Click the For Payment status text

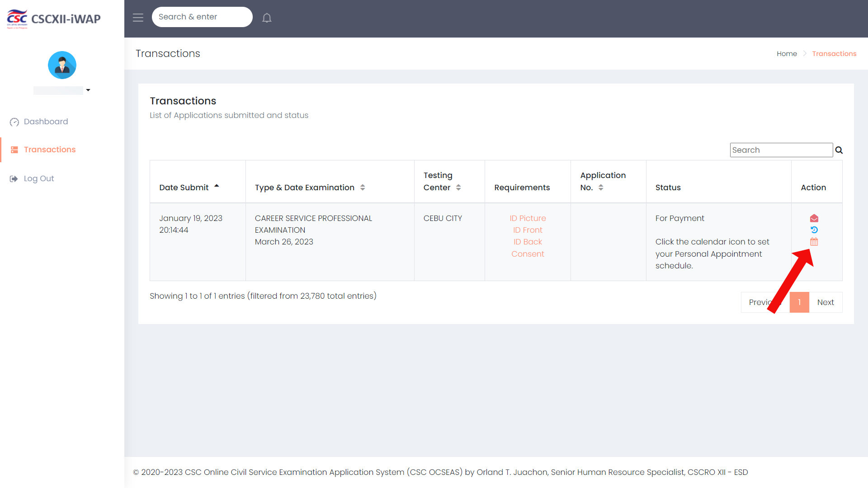[679, 218]
